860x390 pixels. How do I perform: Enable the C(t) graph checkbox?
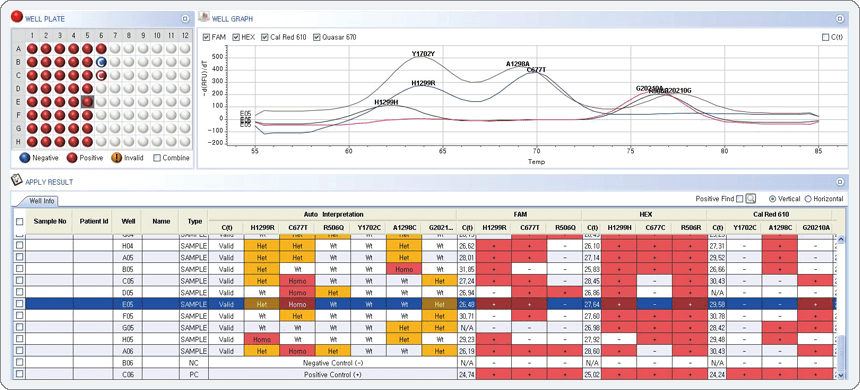(x=825, y=37)
